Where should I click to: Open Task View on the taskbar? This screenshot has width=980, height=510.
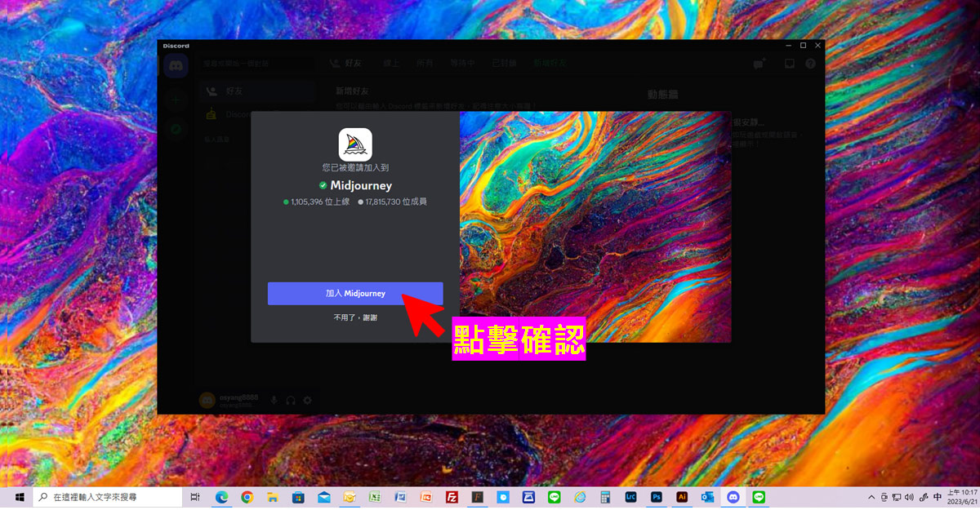(x=196, y=497)
